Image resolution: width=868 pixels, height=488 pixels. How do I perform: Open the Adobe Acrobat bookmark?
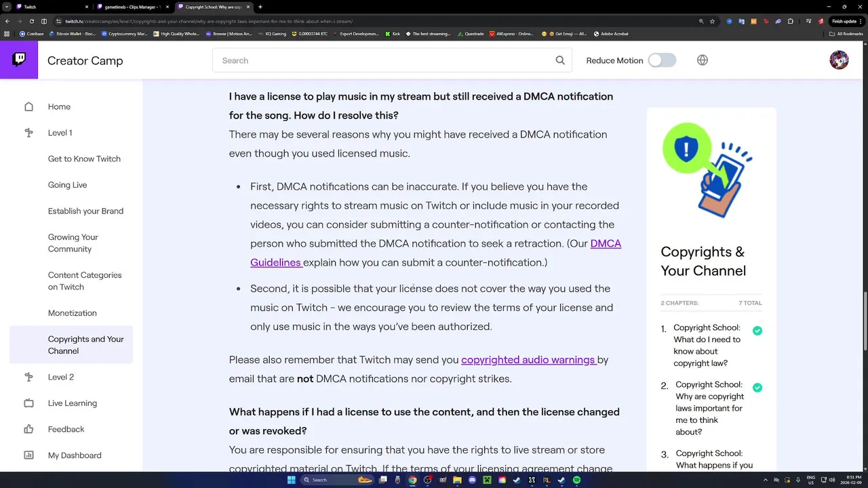611,33
